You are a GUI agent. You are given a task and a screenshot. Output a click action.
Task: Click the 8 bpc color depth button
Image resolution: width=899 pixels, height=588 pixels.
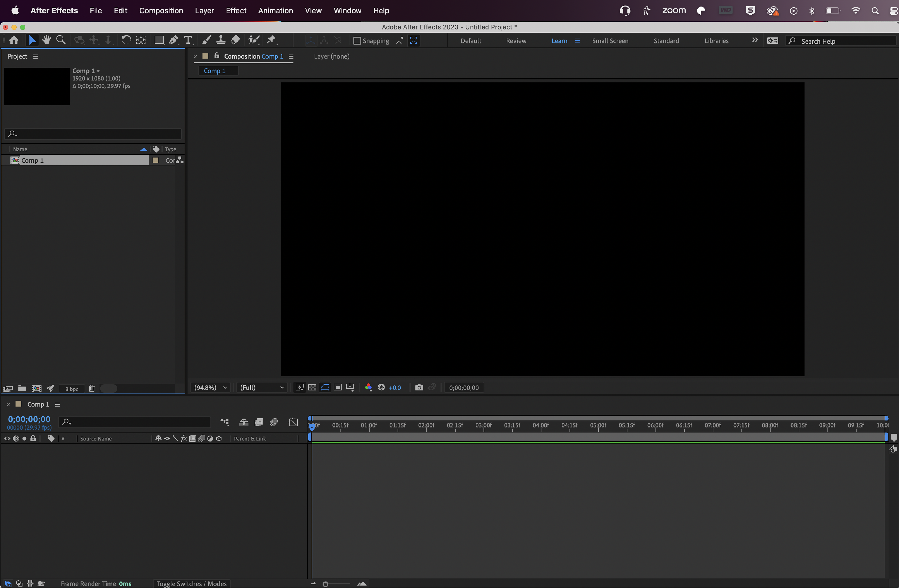point(71,389)
